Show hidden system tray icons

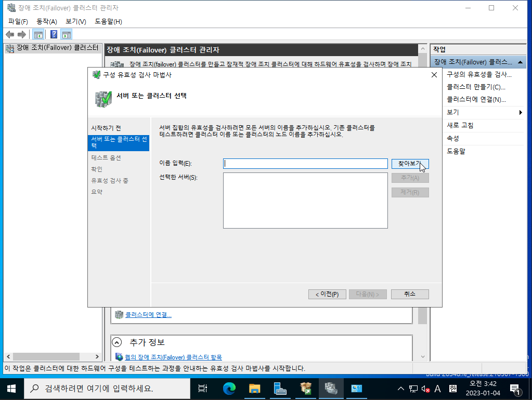401,389
